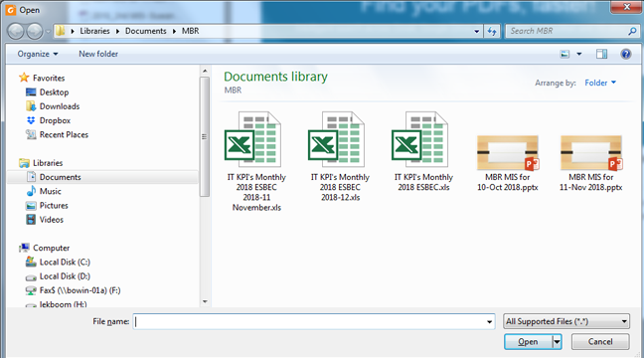
Task: Click the Forward navigation arrow button
Action: click(x=35, y=31)
